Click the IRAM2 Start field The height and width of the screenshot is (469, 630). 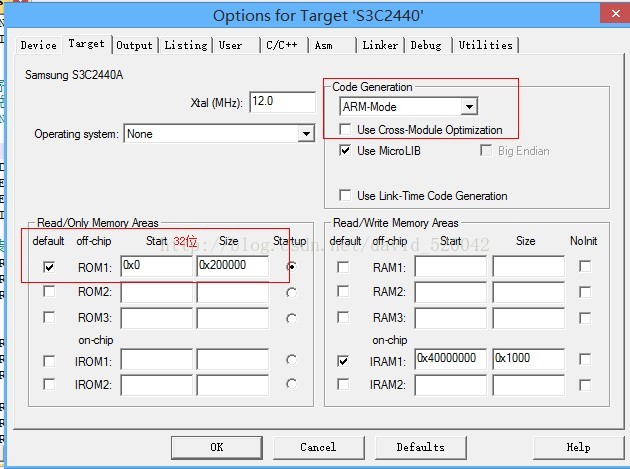pyautogui.click(x=450, y=385)
